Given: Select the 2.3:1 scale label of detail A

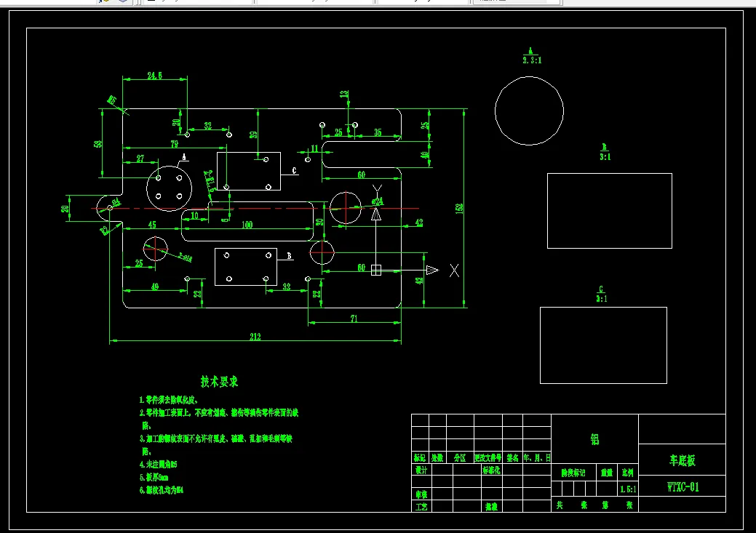Looking at the screenshot, I should coord(532,60).
